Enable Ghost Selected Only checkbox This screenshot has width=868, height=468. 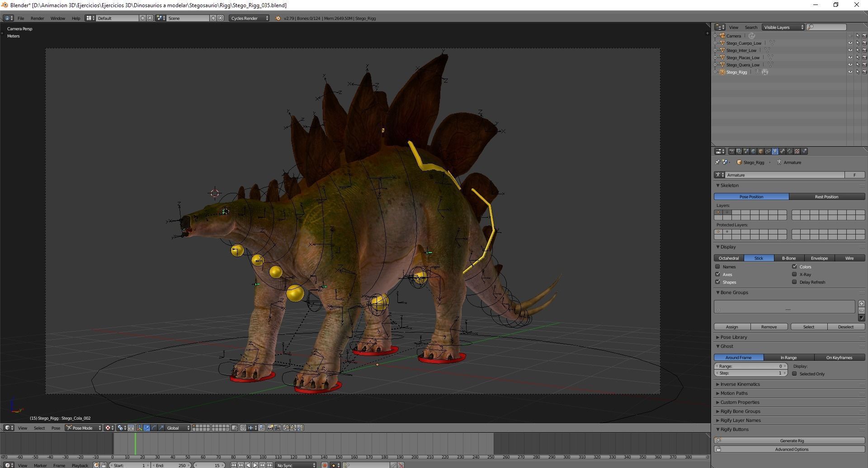point(794,374)
